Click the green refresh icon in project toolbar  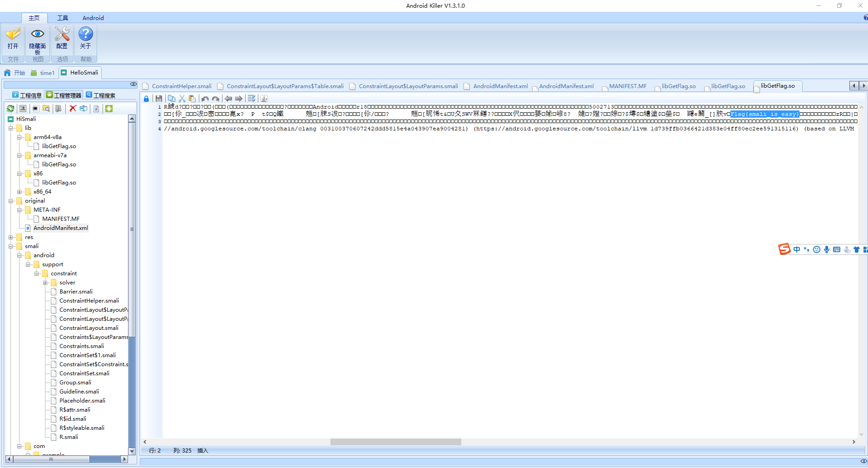point(10,109)
